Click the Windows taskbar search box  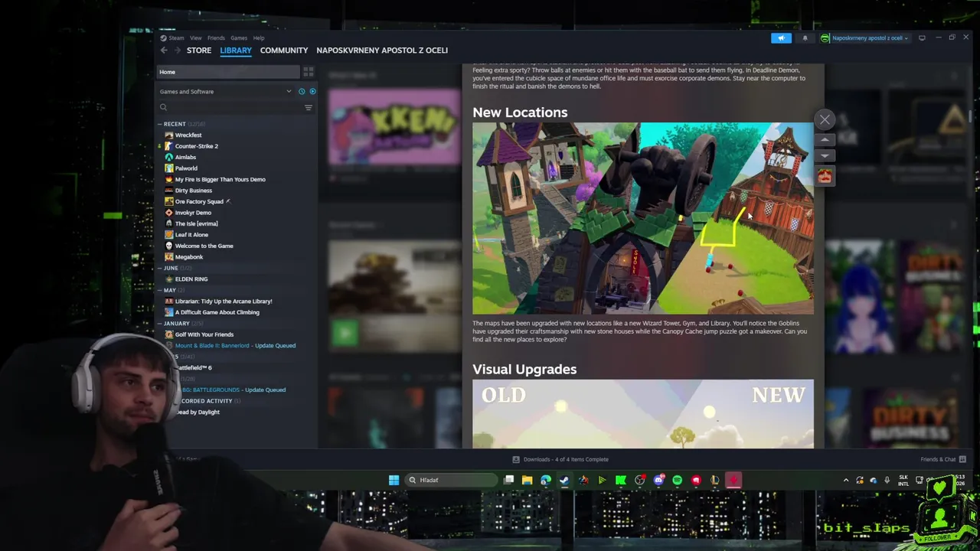tap(451, 481)
